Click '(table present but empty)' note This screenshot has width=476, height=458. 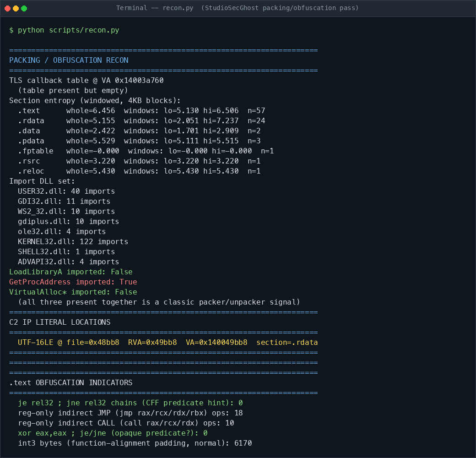[73, 91]
